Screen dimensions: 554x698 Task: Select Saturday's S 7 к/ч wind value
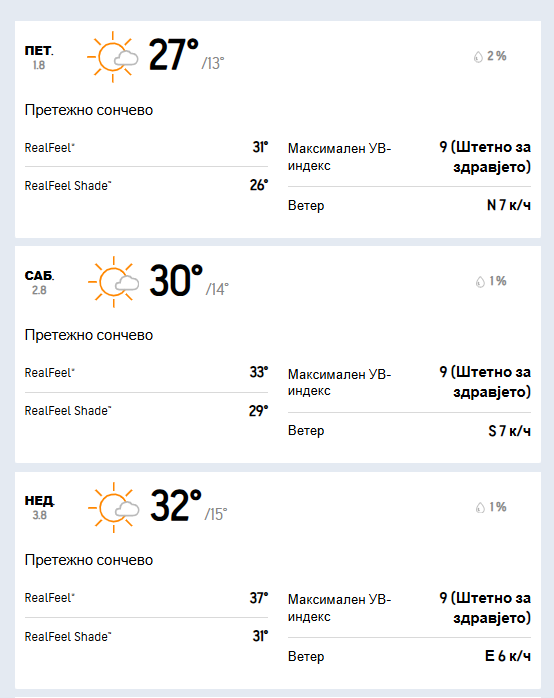510,431
